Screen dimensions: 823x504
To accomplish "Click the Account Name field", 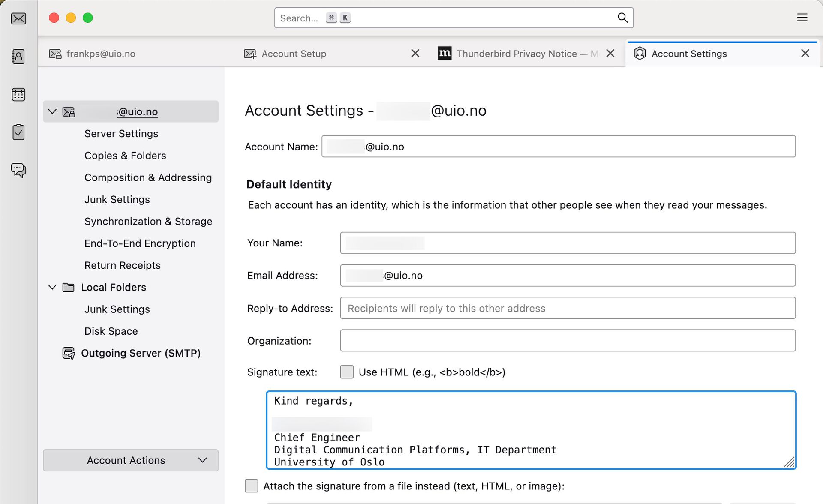I will point(559,147).
